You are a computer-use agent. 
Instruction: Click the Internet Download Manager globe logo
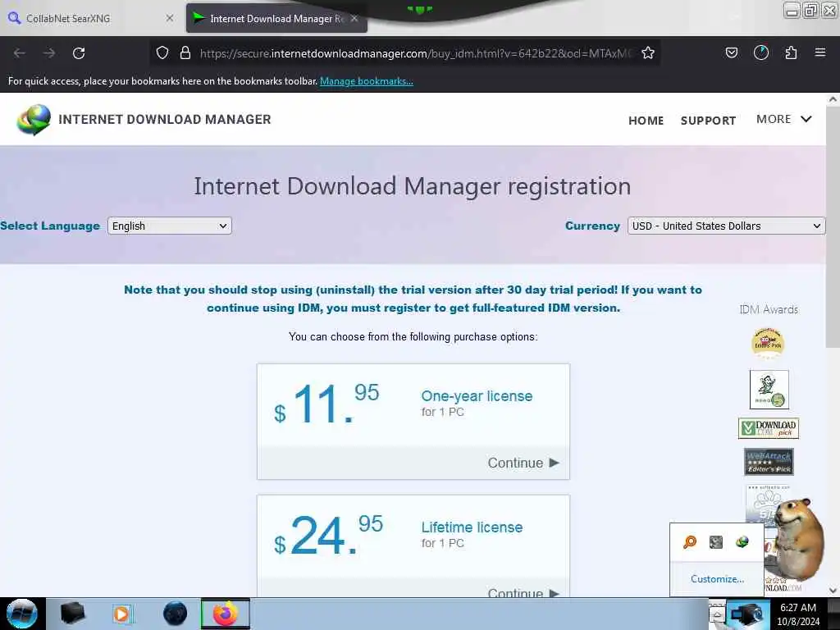tap(34, 120)
